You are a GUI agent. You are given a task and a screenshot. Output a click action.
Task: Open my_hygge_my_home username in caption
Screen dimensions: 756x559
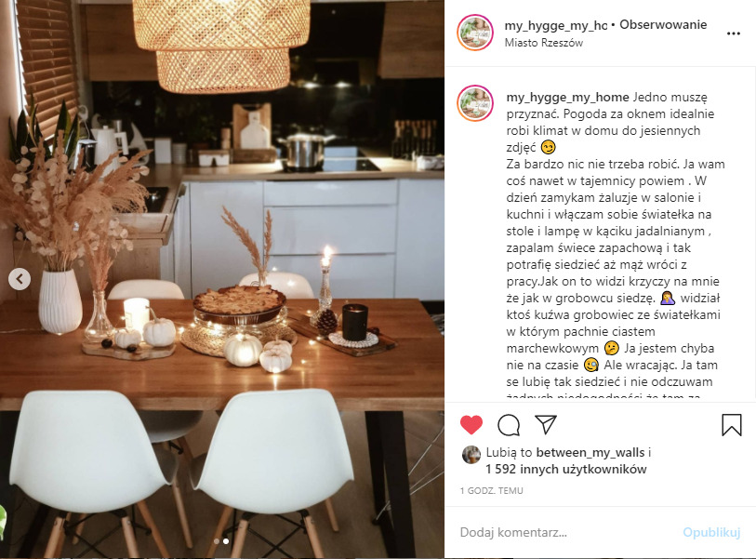567,98
